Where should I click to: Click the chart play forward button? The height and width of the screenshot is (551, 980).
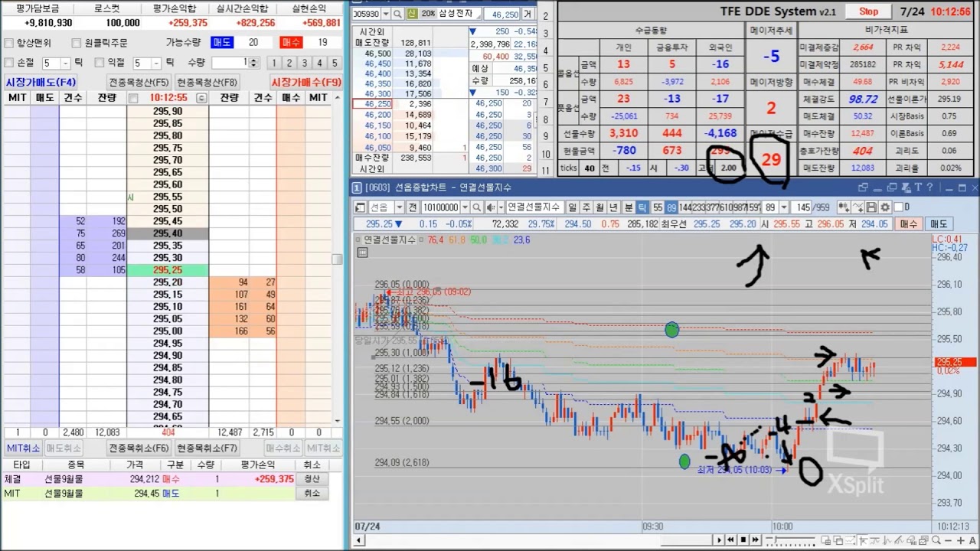click(x=719, y=540)
